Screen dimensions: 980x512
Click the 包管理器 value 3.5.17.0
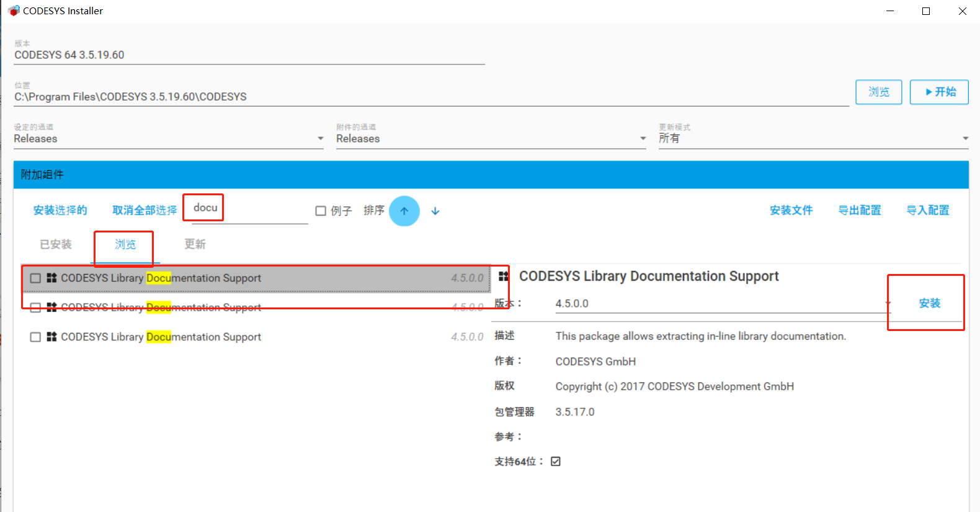[x=575, y=412]
